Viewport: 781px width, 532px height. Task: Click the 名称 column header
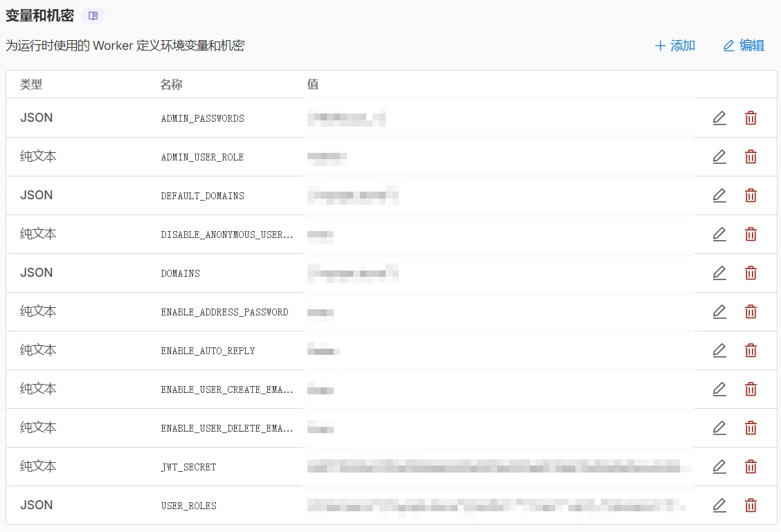pos(171,84)
